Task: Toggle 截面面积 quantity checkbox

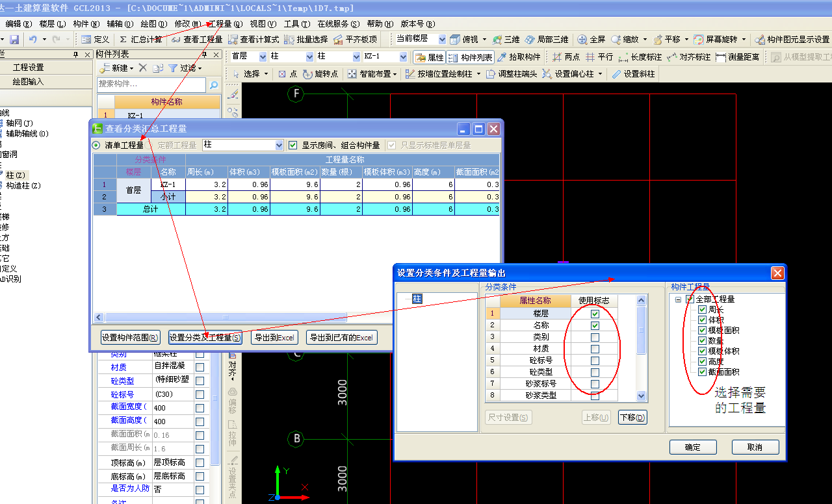Action: tap(702, 372)
